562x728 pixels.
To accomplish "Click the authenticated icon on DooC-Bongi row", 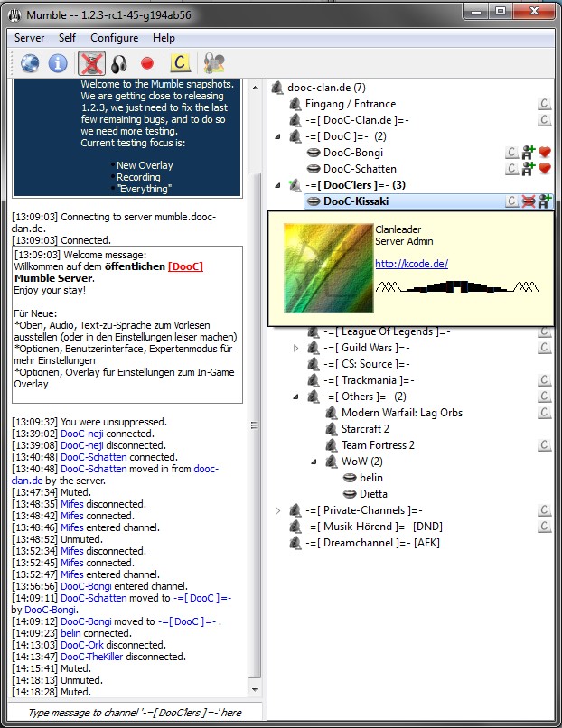I will point(528,153).
